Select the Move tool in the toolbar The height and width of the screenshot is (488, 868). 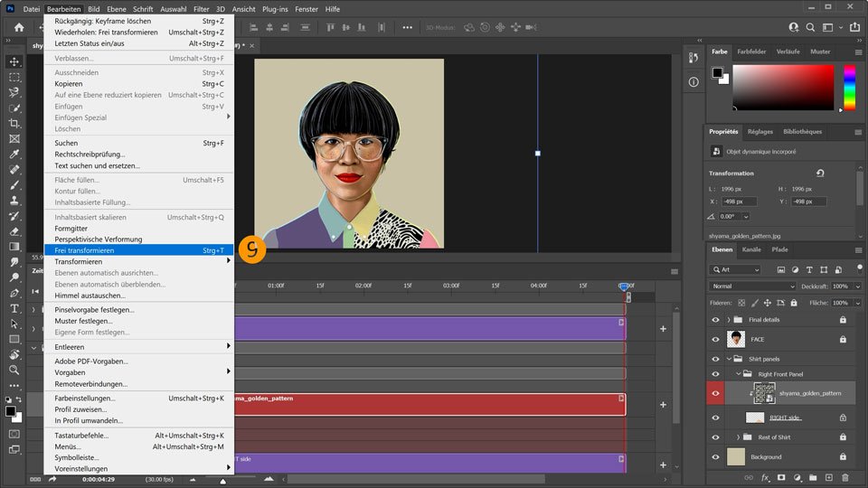(14, 61)
